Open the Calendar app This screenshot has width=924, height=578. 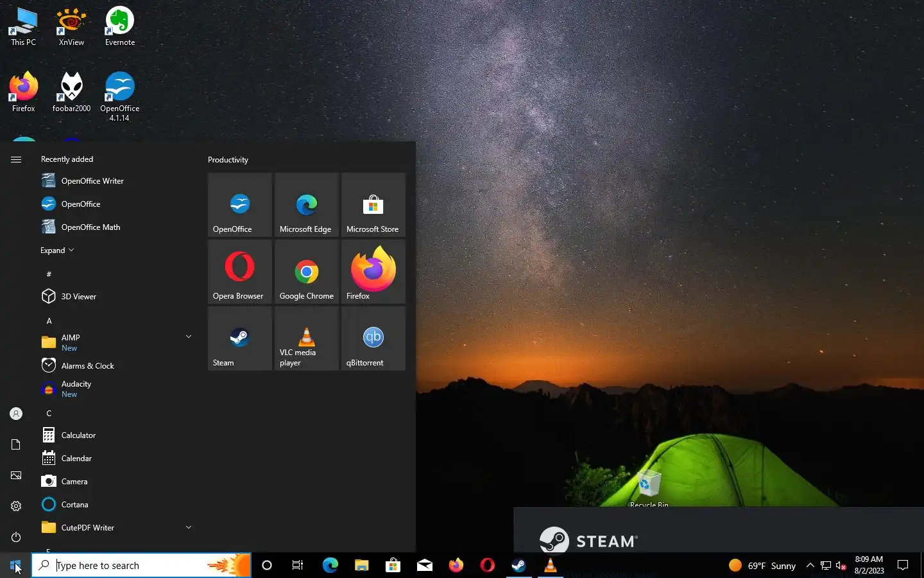[116, 459]
